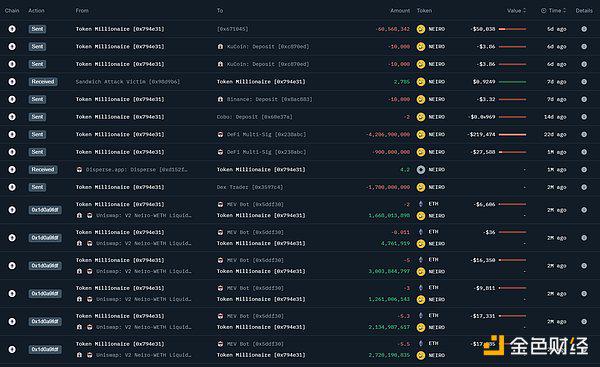The image size is (600, 367).
Task: Click the -$3.32 value cell
Action: point(486,99)
